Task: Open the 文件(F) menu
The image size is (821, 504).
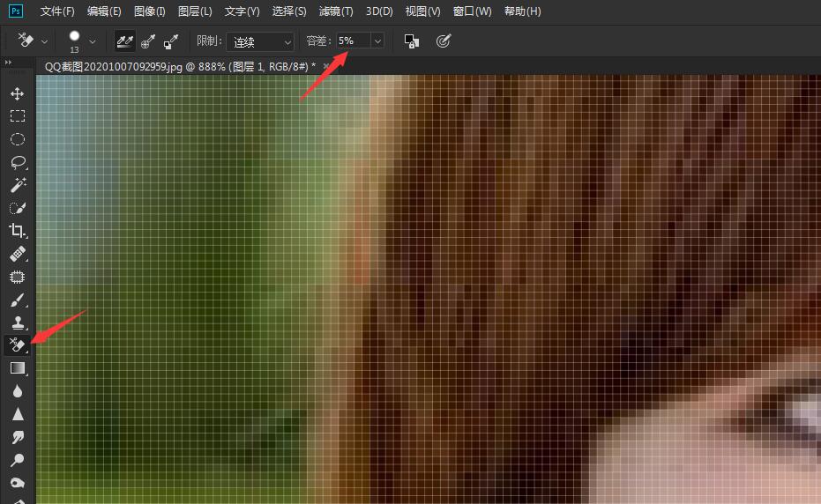Action: pyautogui.click(x=57, y=11)
